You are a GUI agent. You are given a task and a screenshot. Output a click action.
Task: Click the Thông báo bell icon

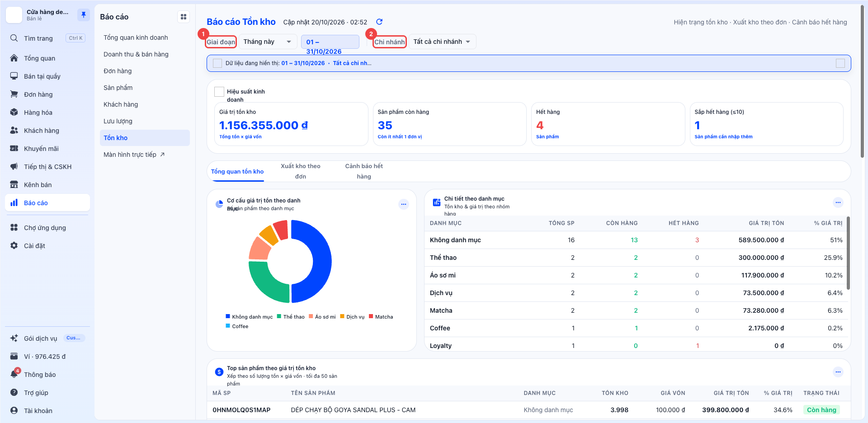pos(14,375)
